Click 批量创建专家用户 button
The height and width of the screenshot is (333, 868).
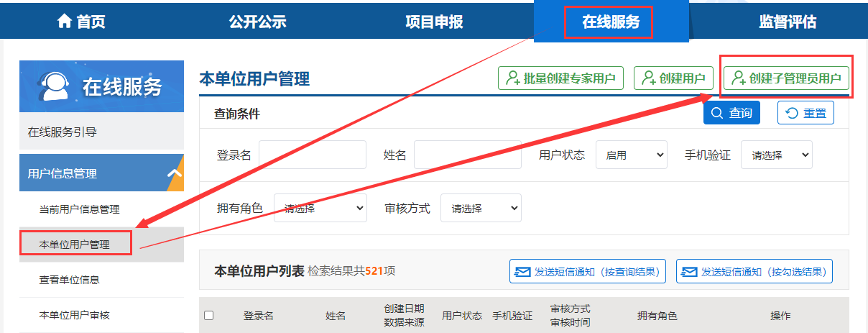tap(560, 78)
